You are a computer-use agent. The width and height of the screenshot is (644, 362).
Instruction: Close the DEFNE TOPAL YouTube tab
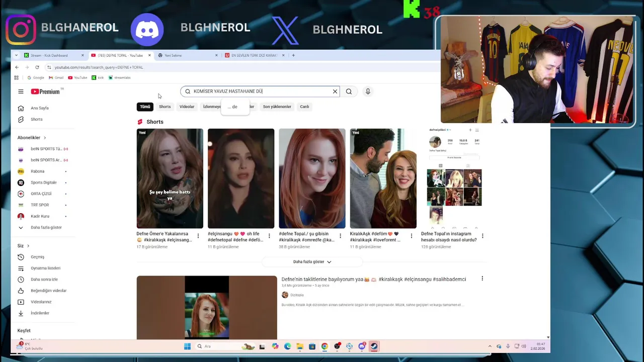(149, 55)
